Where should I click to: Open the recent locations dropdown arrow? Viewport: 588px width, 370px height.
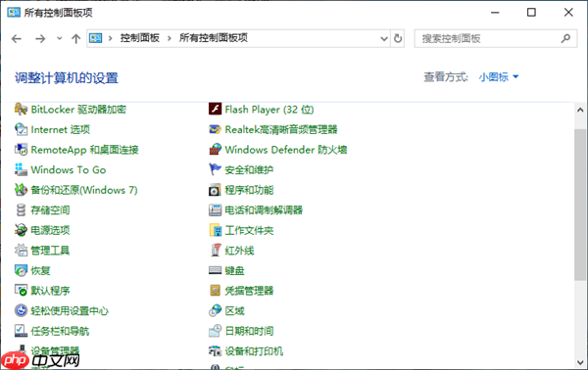click(x=59, y=38)
